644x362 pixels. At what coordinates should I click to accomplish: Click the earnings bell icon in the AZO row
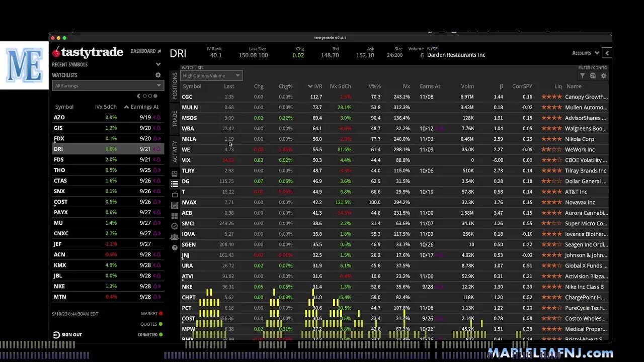pyautogui.click(x=157, y=117)
